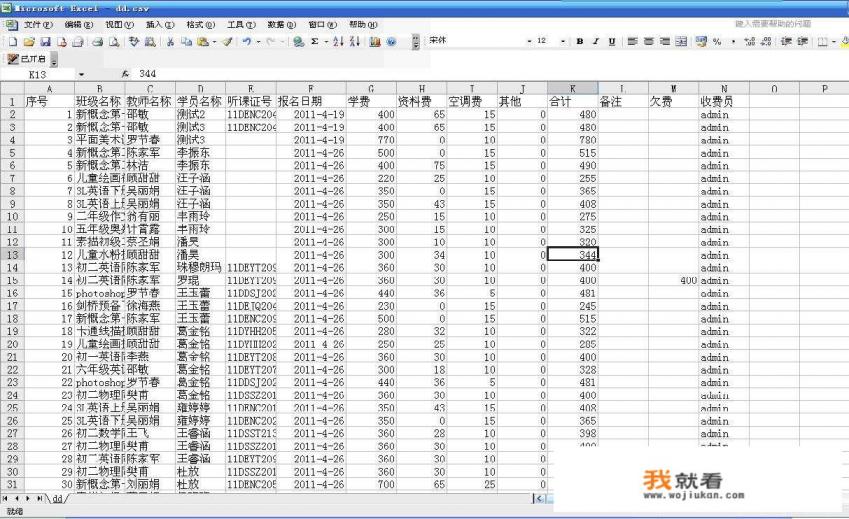Apply currency style format
The height and width of the screenshot is (519, 849).
pyautogui.click(x=701, y=41)
